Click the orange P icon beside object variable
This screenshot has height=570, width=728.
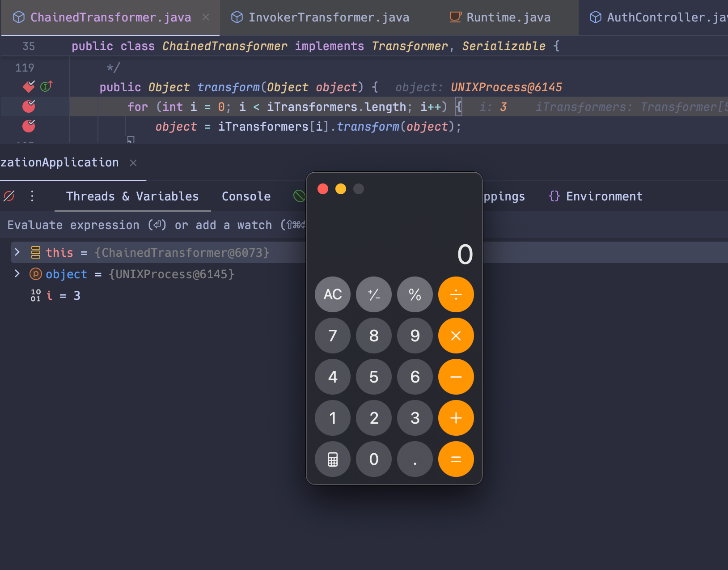(35, 274)
